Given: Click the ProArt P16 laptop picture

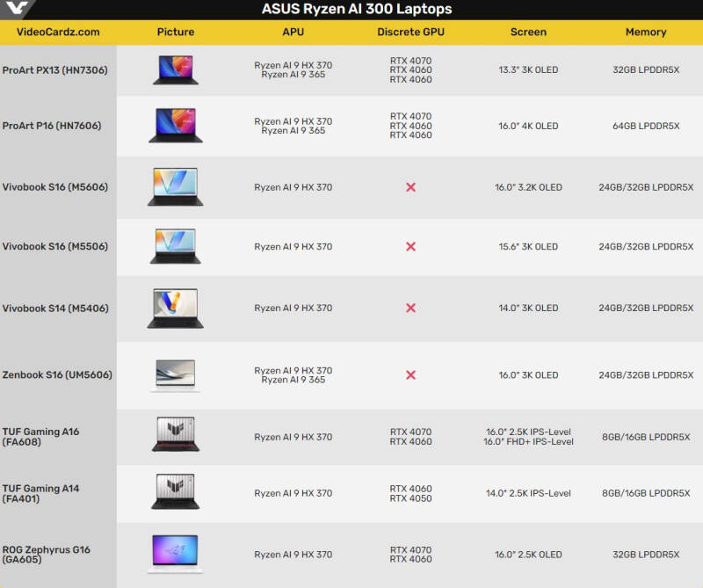Looking at the screenshot, I should click(175, 125).
